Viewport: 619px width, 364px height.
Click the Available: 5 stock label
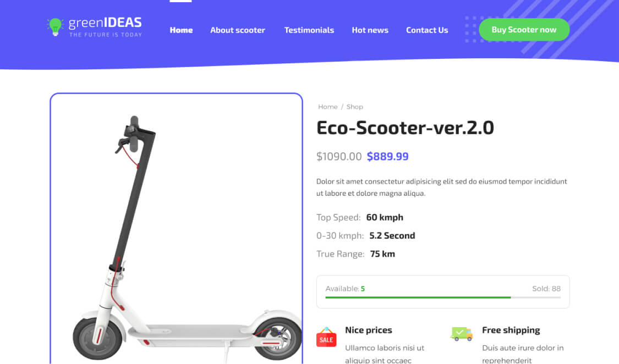pos(345,289)
